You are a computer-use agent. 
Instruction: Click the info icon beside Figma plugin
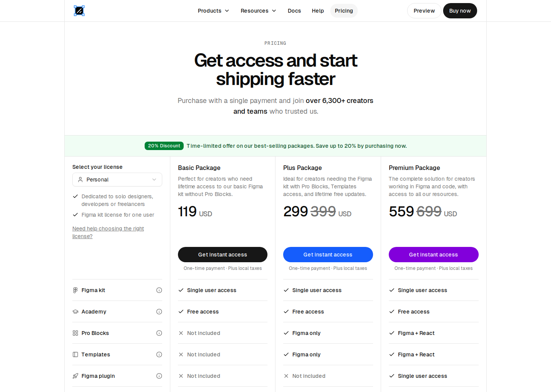point(159,376)
